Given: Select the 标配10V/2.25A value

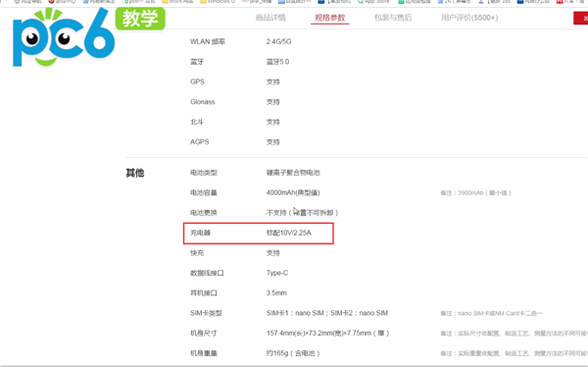Looking at the screenshot, I should 289,233.
